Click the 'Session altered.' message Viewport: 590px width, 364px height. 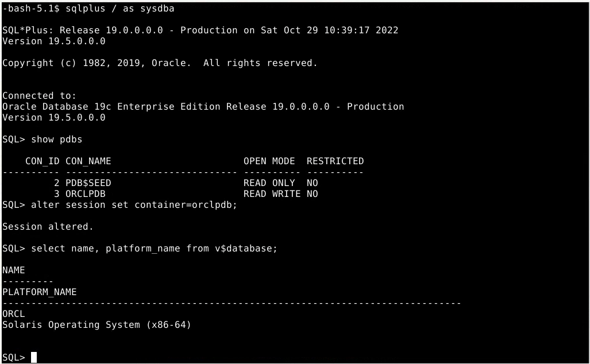[48, 227]
